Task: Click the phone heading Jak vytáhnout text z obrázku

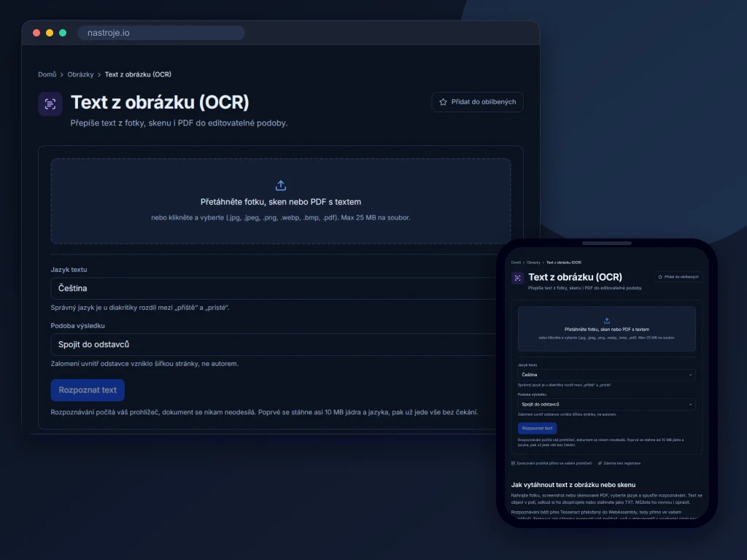Action: pyautogui.click(x=573, y=485)
